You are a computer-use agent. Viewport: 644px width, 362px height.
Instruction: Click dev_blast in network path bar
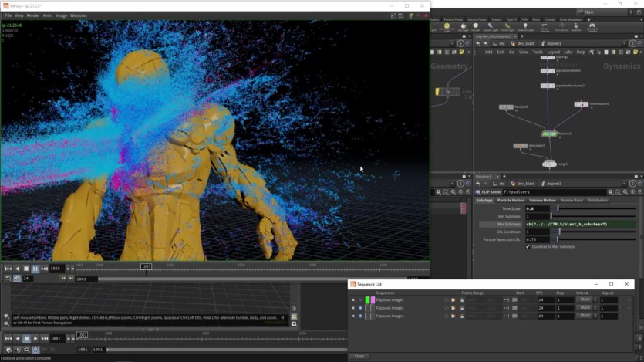[x=522, y=43]
